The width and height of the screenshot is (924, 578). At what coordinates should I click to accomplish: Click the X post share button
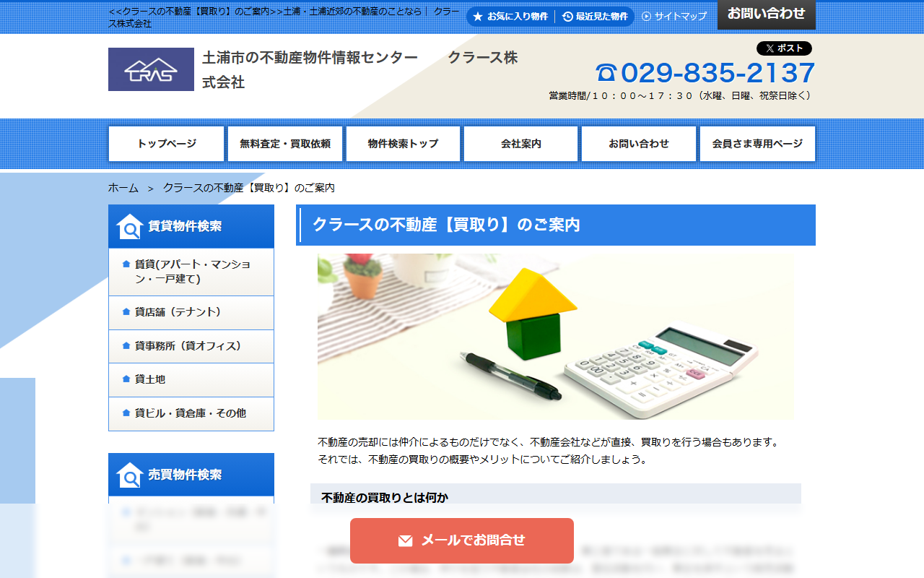tap(784, 48)
